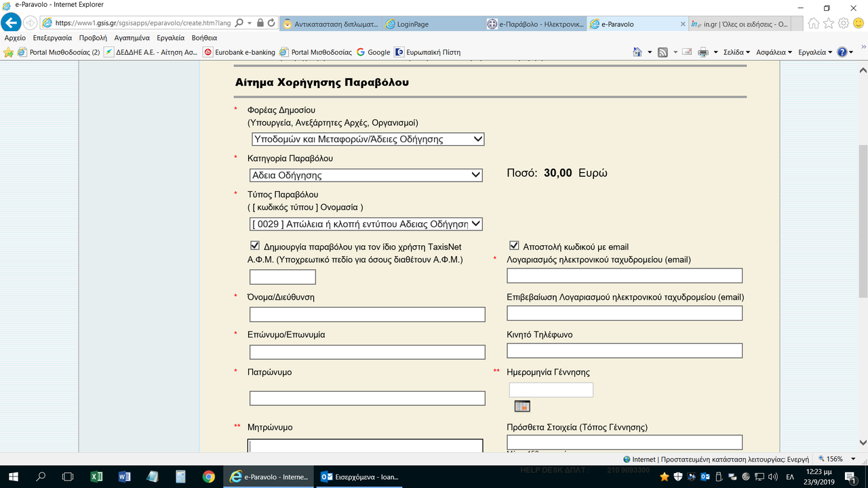Open Google favorite link
Screen dimensions: 868x488
point(373,52)
